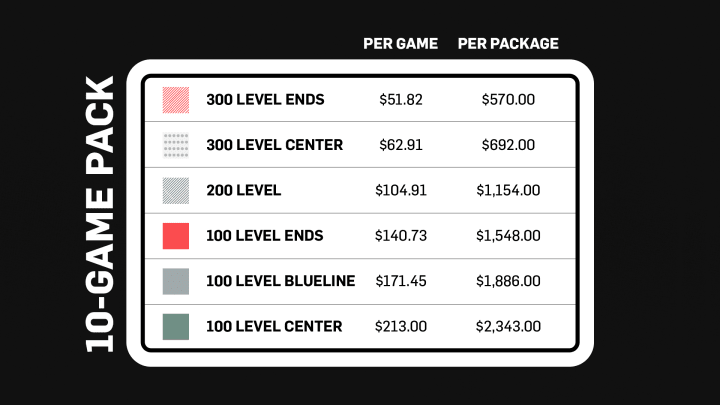Click the PER GAME column header
Screen dimensions: 720x405
coord(401,44)
